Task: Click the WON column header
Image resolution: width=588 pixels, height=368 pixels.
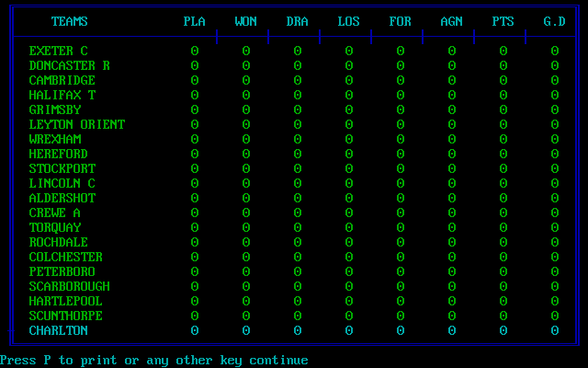Action: (245, 21)
